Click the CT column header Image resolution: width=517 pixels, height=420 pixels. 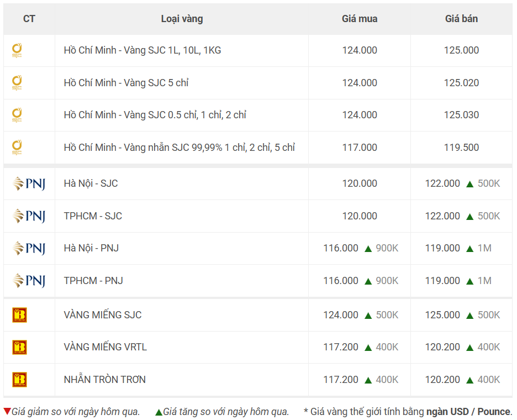coord(29,19)
